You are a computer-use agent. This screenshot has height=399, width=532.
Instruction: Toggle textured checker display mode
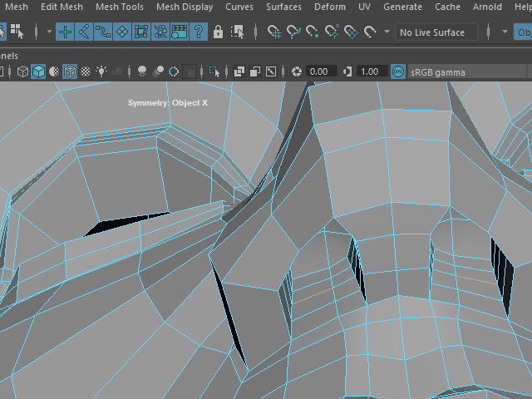[x=86, y=71]
